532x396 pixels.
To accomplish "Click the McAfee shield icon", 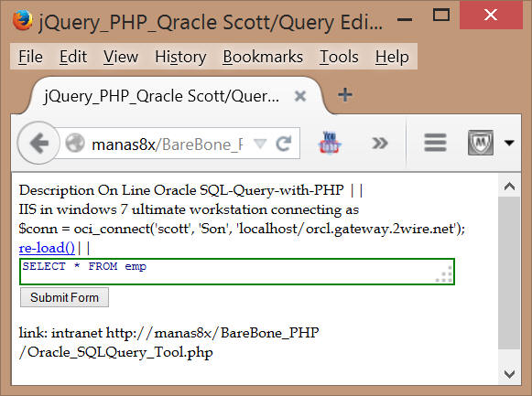I will click(x=481, y=143).
